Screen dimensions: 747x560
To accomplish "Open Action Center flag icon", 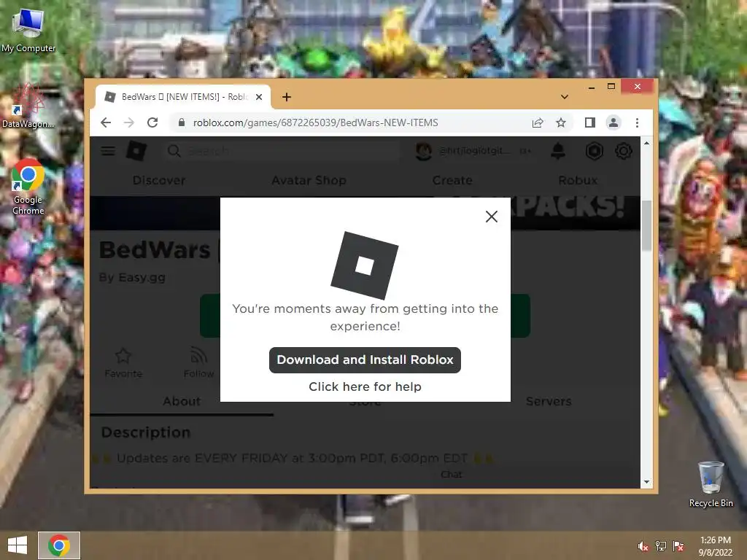I will [678, 546].
